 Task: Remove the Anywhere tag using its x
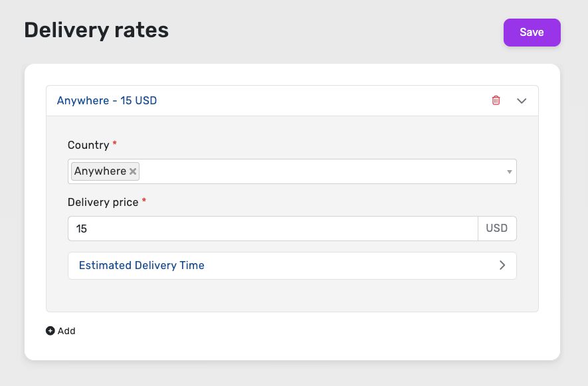(x=133, y=171)
